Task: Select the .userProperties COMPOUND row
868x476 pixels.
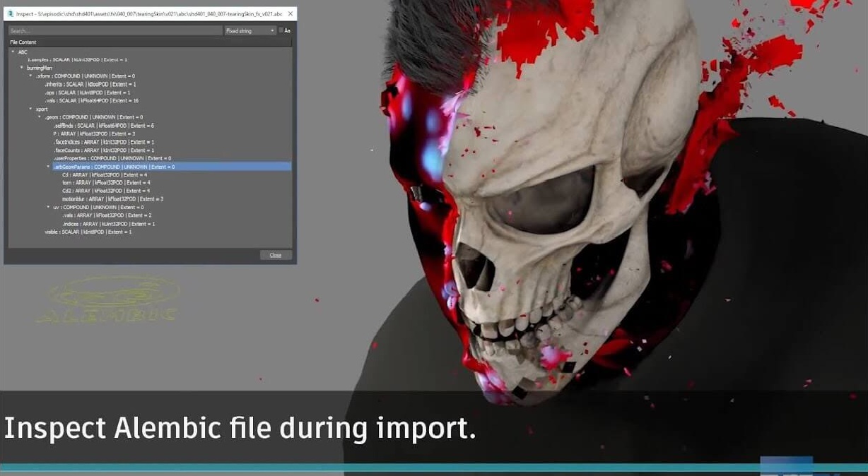Action: point(112,158)
